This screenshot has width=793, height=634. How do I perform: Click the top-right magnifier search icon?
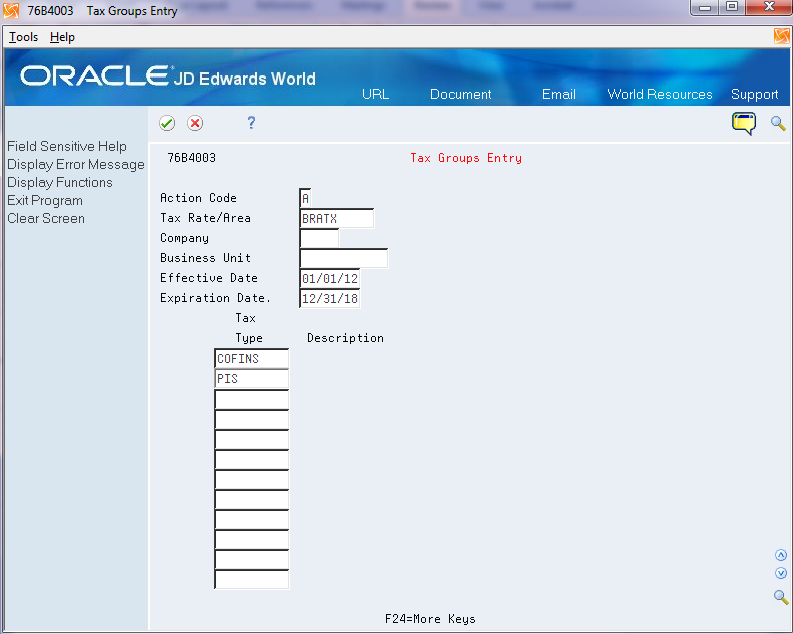778,123
